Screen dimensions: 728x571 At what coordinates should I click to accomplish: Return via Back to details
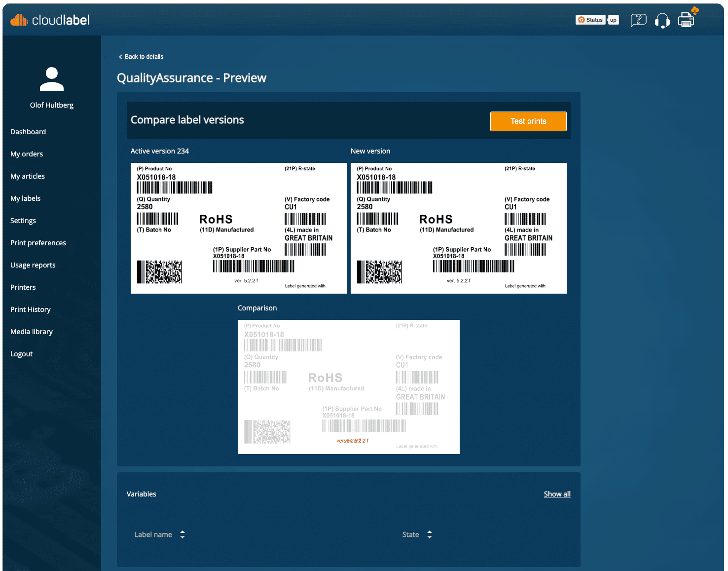(144, 57)
